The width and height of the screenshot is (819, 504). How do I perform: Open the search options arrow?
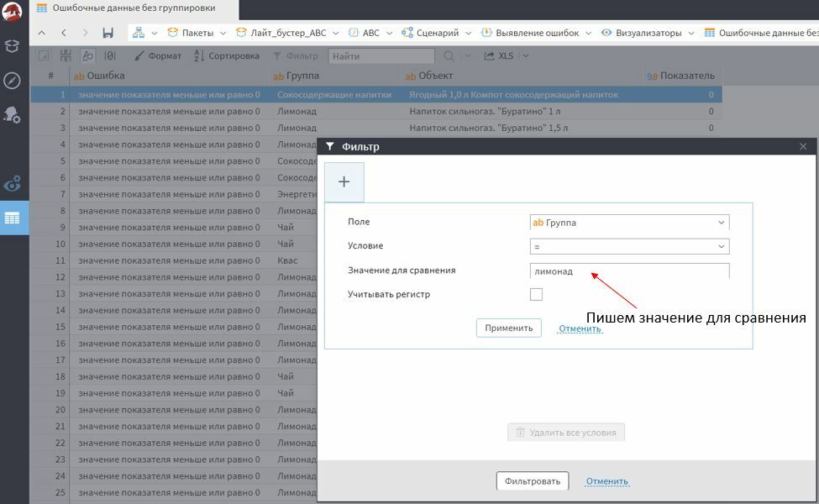(x=468, y=56)
